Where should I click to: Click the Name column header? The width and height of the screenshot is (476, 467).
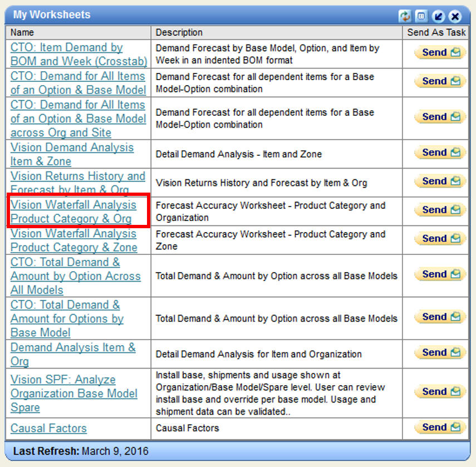click(22, 32)
